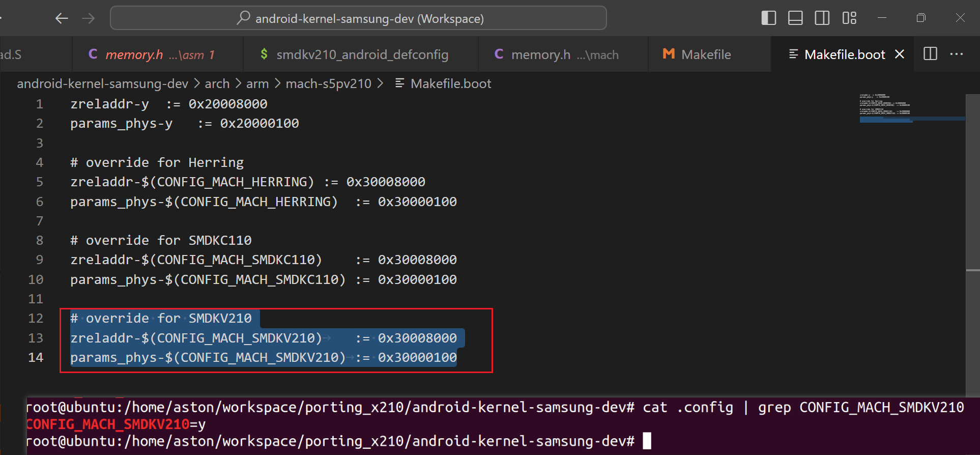Screen dimensions: 980x455
Task: Open the workspace search command center
Action: coord(358,18)
